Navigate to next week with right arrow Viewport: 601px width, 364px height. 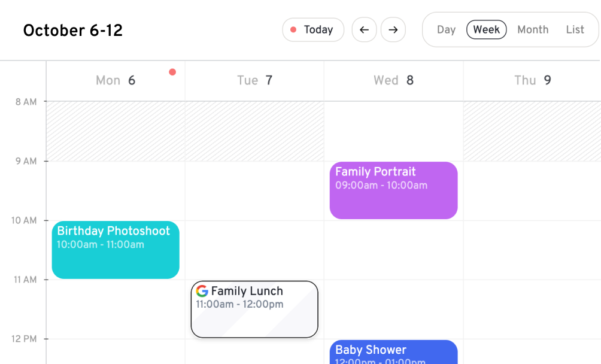[x=393, y=30]
